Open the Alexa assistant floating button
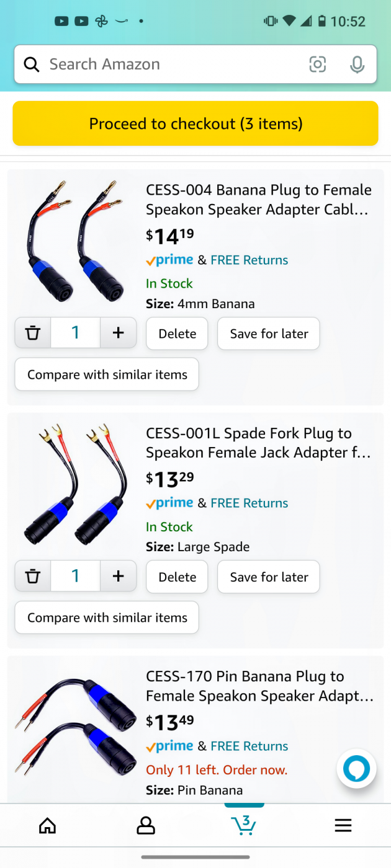This screenshot has width=391, height=868. 356,769
